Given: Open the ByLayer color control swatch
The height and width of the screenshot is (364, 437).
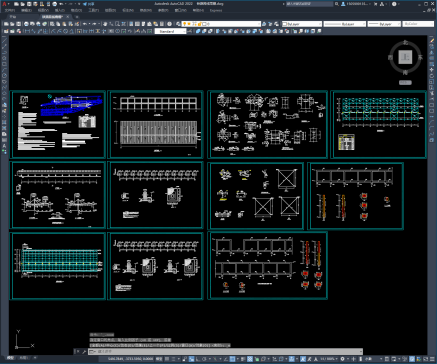Looking at the screenshot, I should tap(302, 24).
